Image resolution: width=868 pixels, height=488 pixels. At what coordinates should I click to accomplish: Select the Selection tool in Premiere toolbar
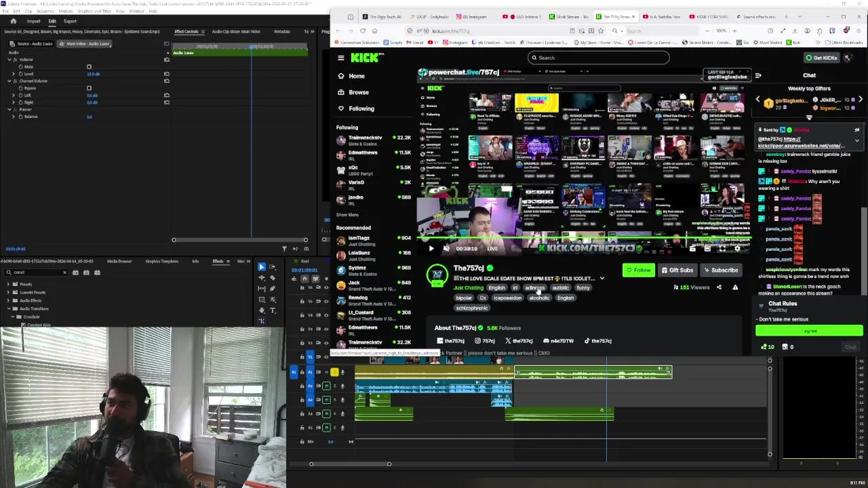click(x=262, y=267)
